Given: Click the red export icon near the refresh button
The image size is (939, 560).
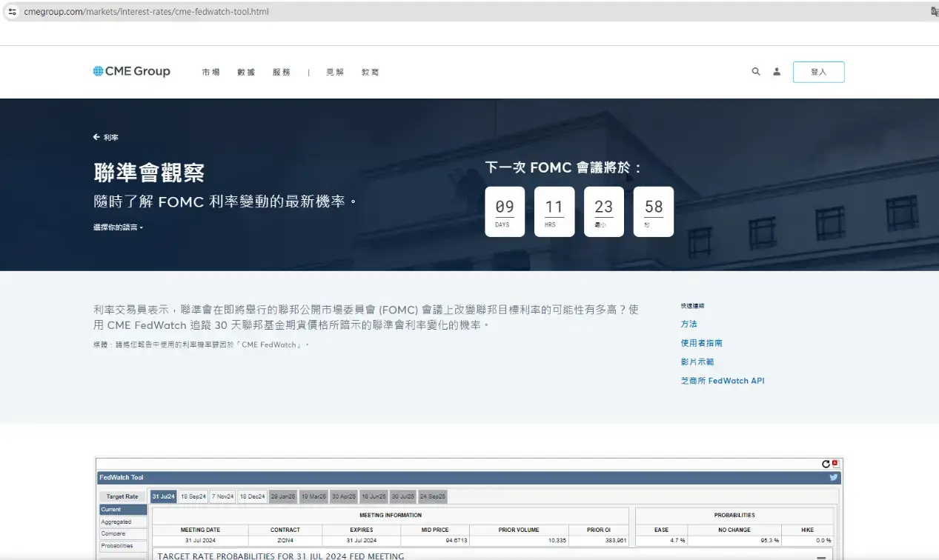Looking at the screenshot, I should 835,461.
